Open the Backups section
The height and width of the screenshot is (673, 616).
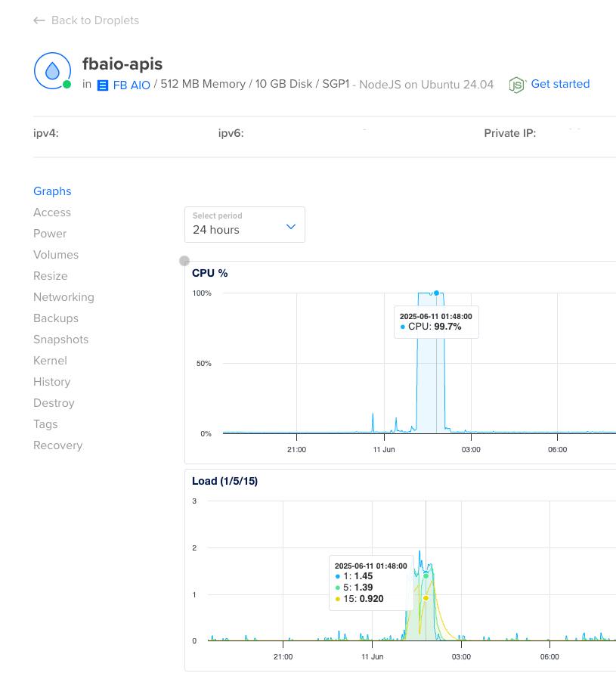pos(56,318)
